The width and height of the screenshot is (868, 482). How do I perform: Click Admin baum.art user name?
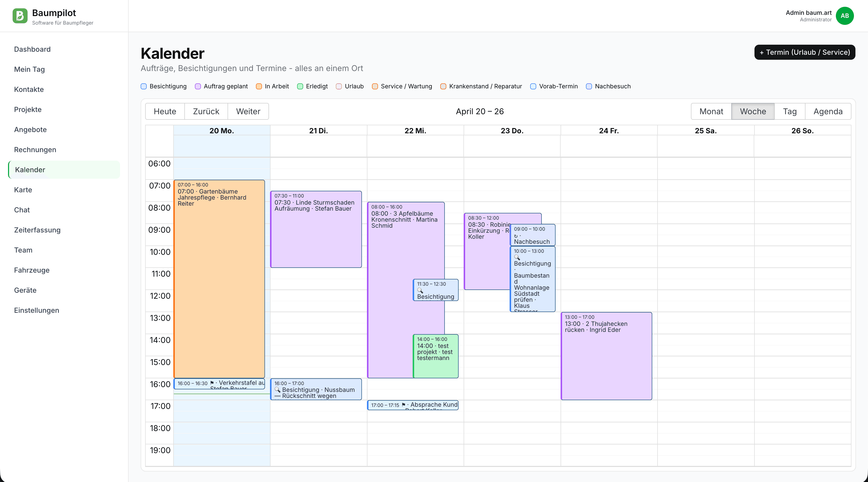(808, 13)
